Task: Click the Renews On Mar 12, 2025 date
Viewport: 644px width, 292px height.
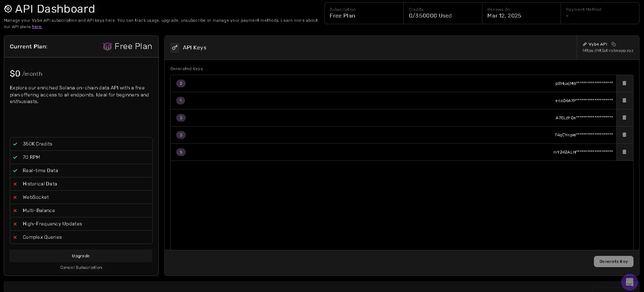Action: [x=504, y=16]
